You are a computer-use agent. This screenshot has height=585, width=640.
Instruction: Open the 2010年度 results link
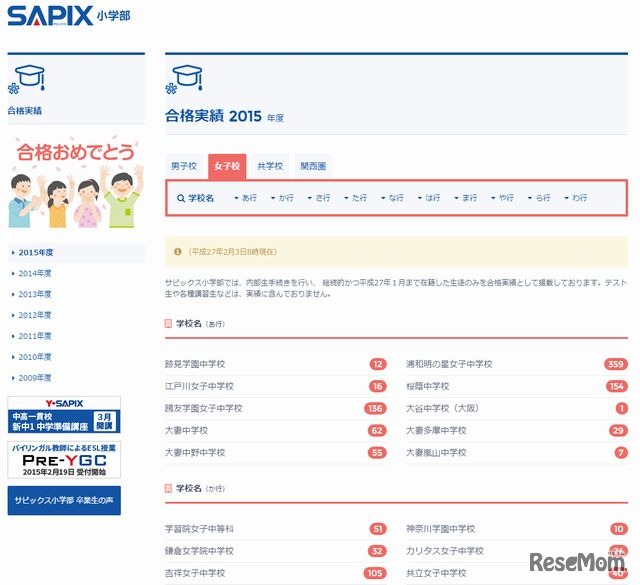pyautogui.click(x=35, y=357)
